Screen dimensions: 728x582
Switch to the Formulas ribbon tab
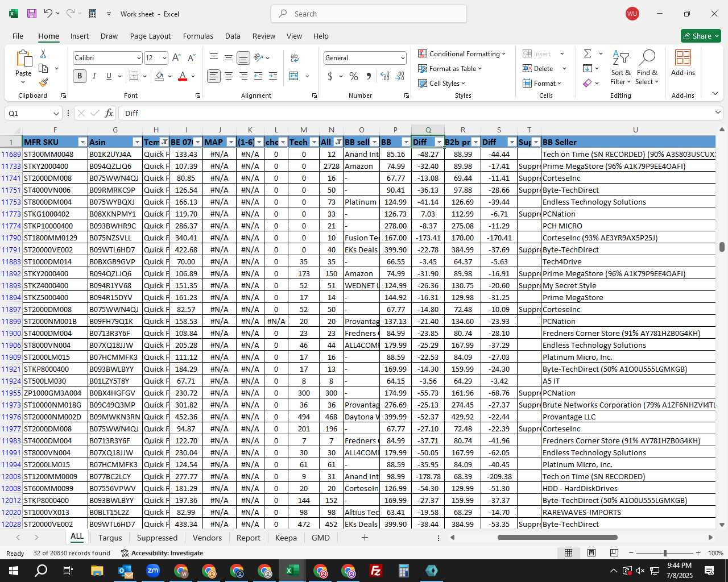198,36
